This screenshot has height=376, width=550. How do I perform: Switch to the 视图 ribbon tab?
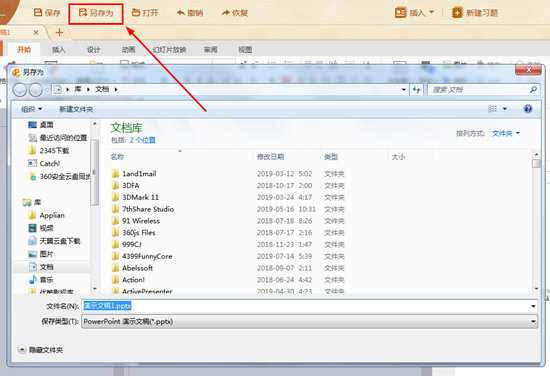[x=245, y=49]
